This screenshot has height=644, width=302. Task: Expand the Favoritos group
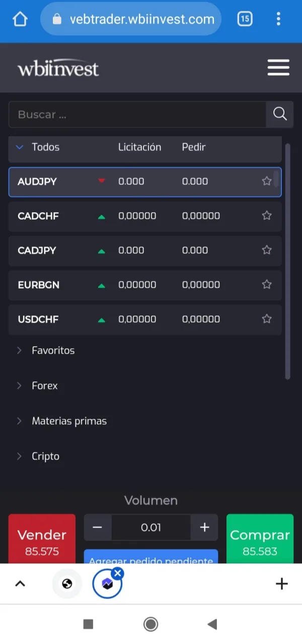coord(53,350)
